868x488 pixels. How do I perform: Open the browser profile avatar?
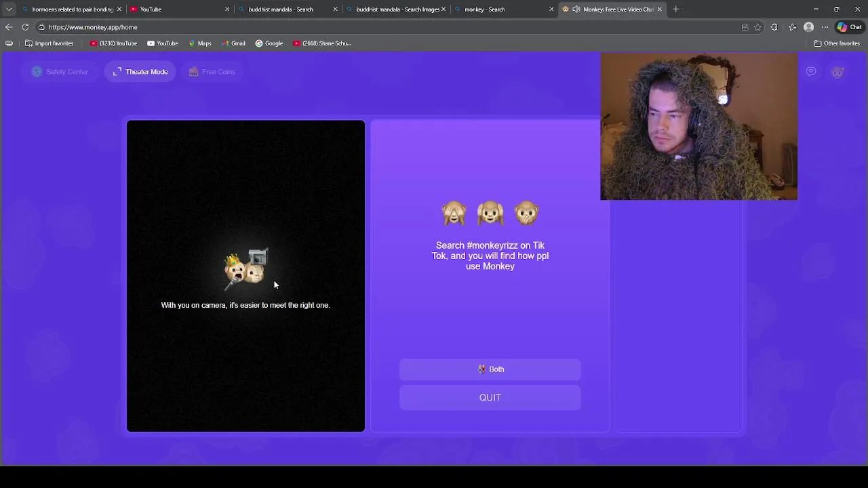(x=808, y=27)
